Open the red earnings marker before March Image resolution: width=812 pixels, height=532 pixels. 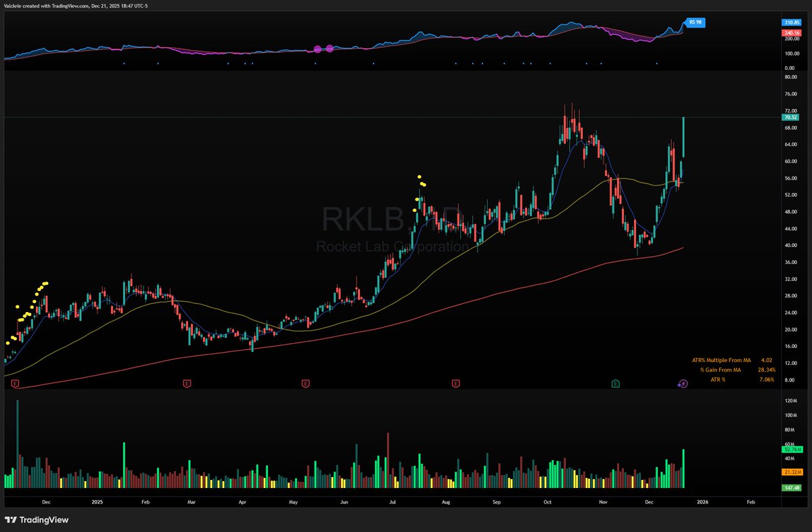(x=187, y=384)
